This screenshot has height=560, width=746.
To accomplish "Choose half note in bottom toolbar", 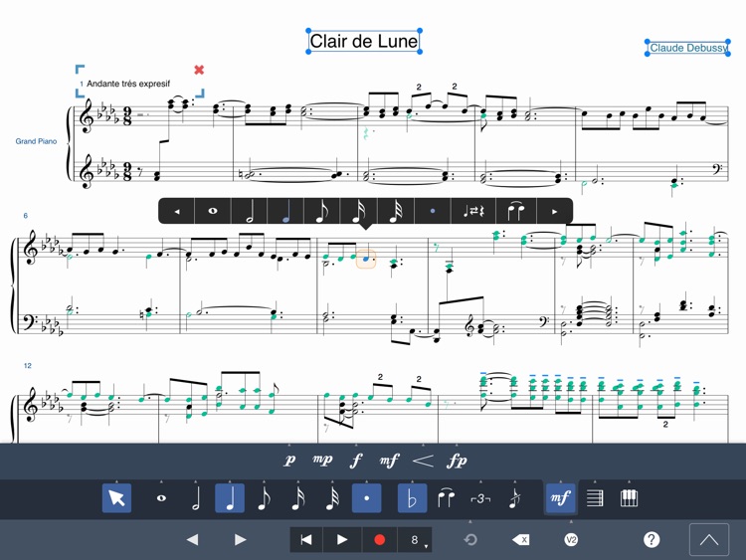I will pyautogui.click(x=196, y=498).
